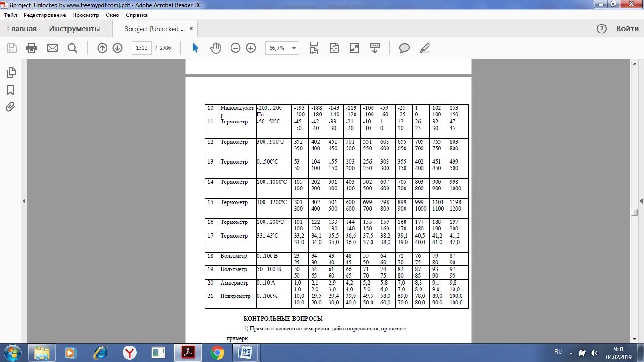Viewport: 644px width, 362px height.
Task: Click the media player taskbar icon
Action: click(x=71, y=353)
